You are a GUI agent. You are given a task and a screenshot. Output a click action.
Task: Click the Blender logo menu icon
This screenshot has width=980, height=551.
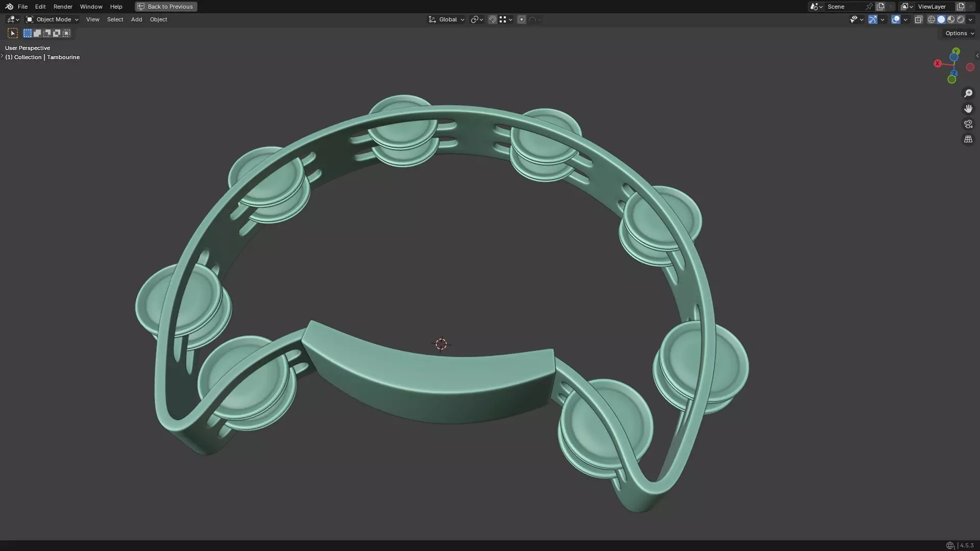pos(9,7)
